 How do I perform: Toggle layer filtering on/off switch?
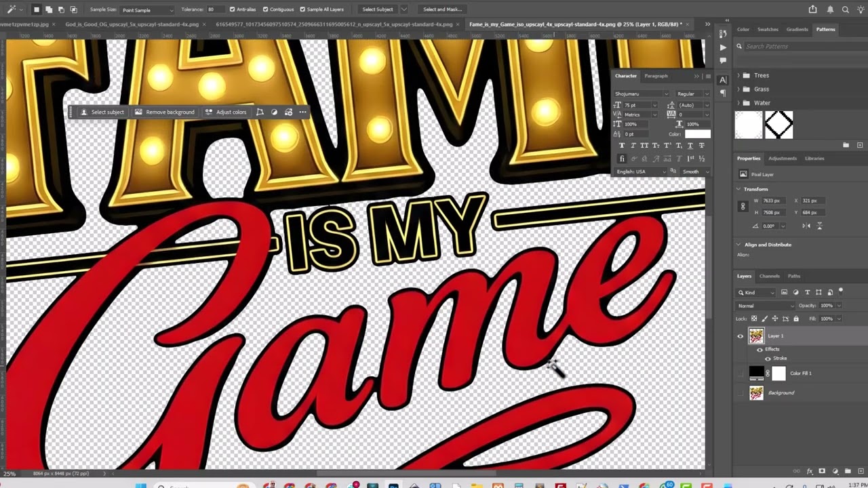pyautogui.click(x=841, y=291)
